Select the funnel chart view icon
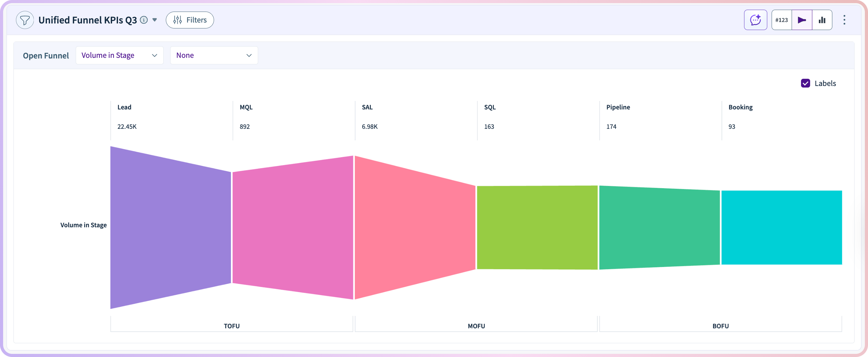This screenshot has height=357, width=868. coord(802,20)
